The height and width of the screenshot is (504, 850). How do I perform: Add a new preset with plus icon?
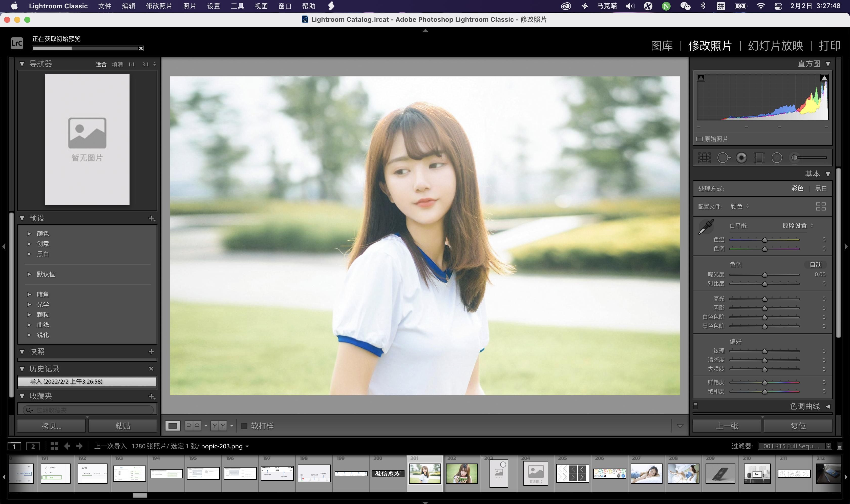click(152, 218)
